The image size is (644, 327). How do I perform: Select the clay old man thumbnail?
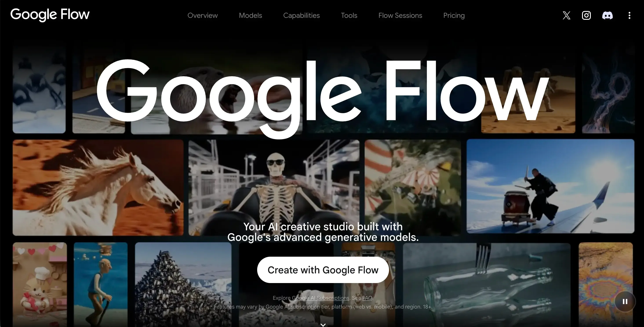tap(100, 285)
